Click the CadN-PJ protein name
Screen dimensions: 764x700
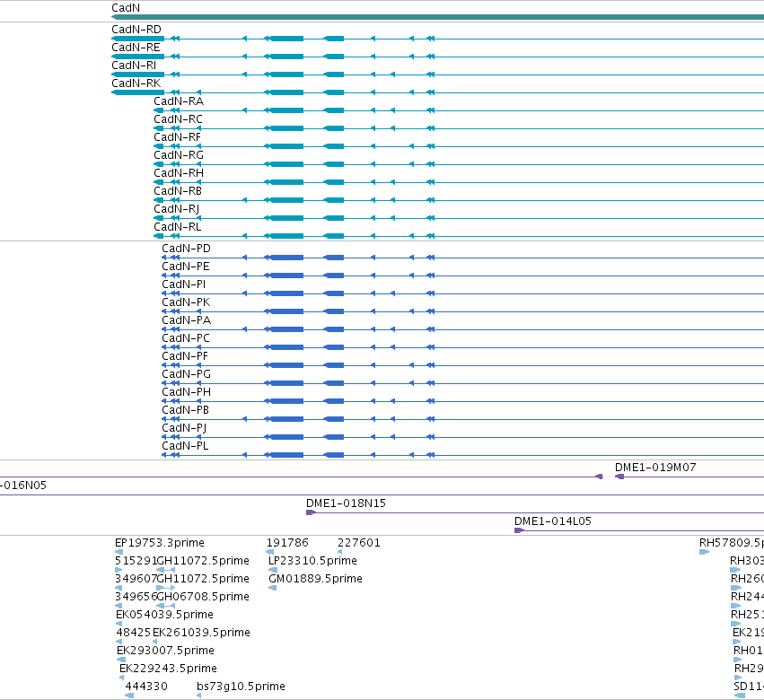(x=184, y=428)
